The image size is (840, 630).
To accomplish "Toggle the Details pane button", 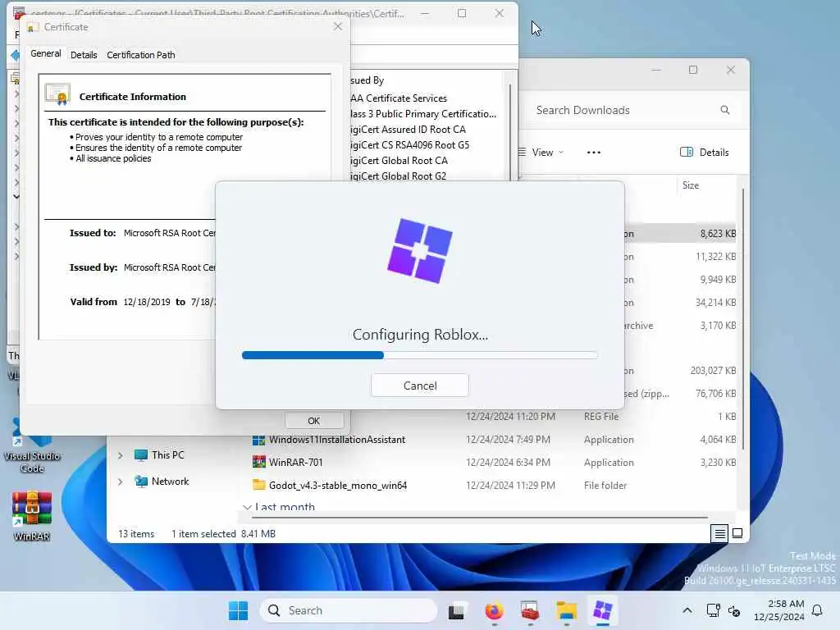I will 705,152.
